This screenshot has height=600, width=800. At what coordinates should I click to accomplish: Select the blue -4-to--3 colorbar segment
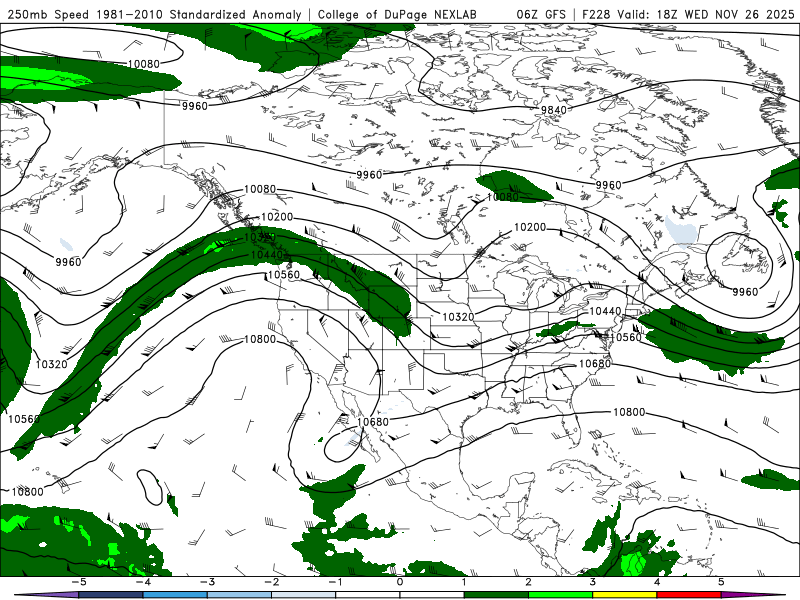tap(175, 595)
